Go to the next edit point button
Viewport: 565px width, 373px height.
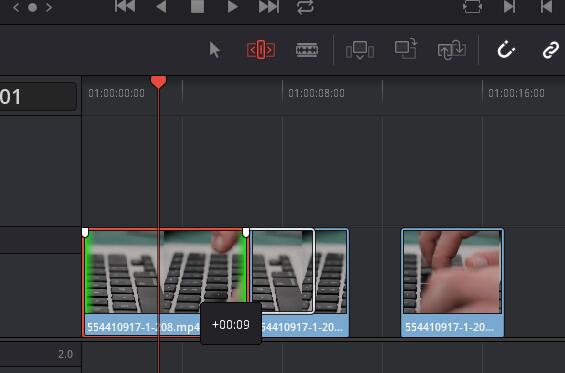[x=509, y=6]
